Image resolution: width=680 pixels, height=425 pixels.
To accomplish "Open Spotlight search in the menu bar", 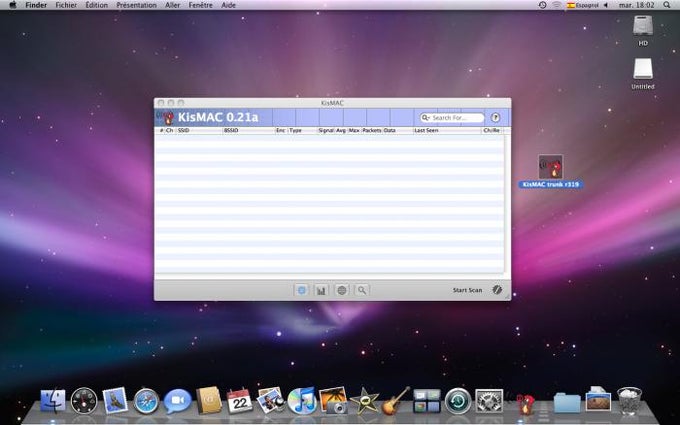I will (667, 5).
